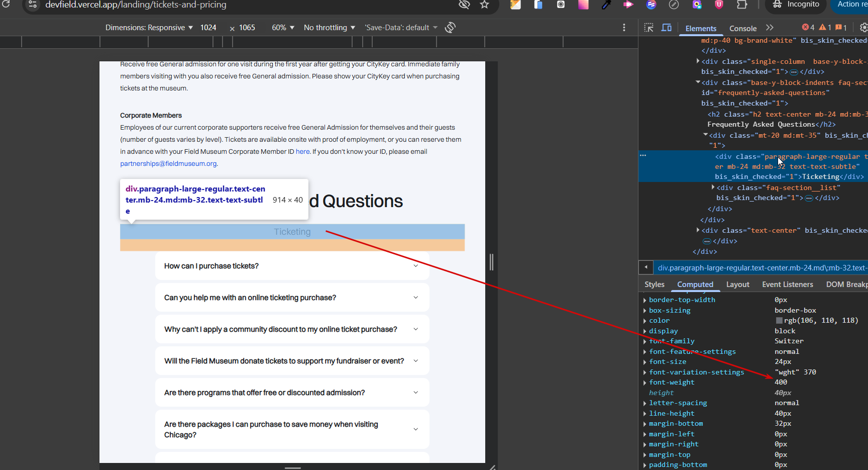Screen dimensions: 868x470
Task: Click the 'here' link in Corporate Members
Action: 302,151
